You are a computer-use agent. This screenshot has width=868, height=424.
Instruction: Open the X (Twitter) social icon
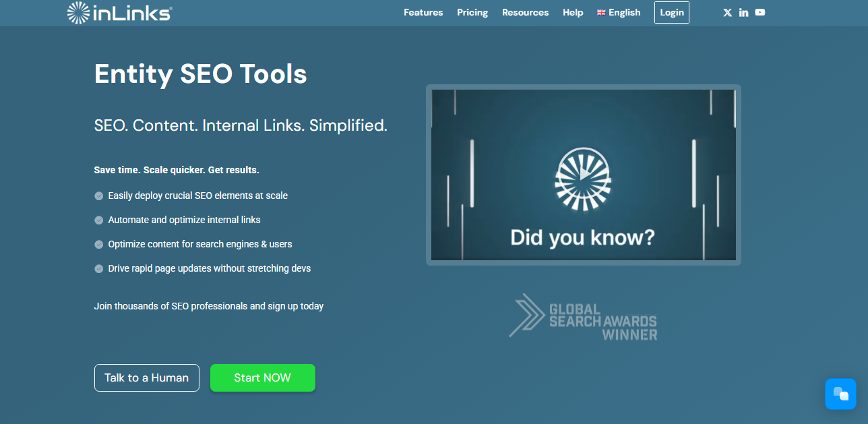(x=727, y=12)
